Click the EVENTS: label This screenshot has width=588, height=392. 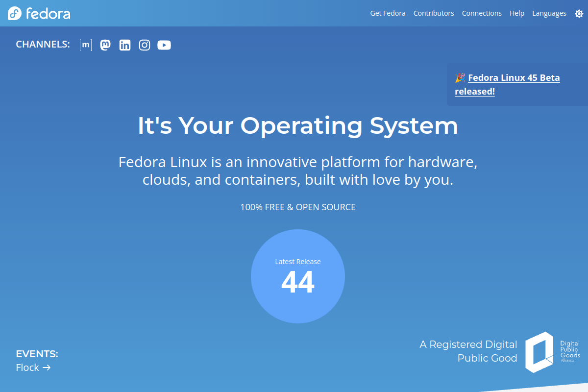click(x=37, y=354)
